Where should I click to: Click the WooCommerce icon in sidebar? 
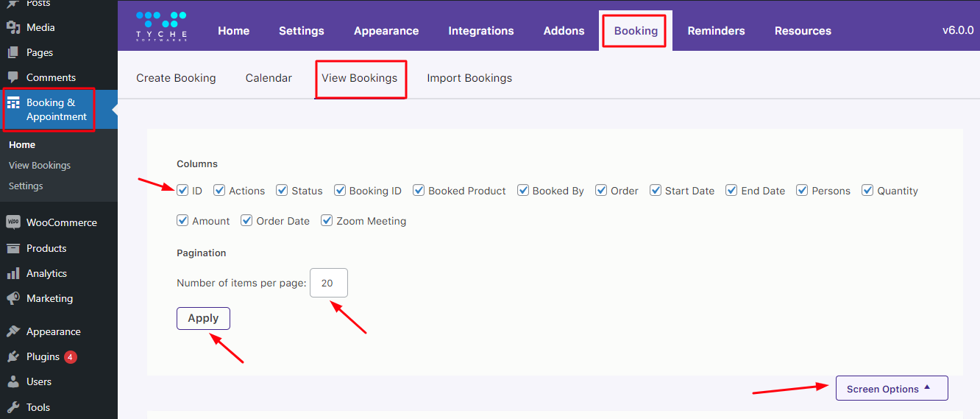tap(13, 222)
